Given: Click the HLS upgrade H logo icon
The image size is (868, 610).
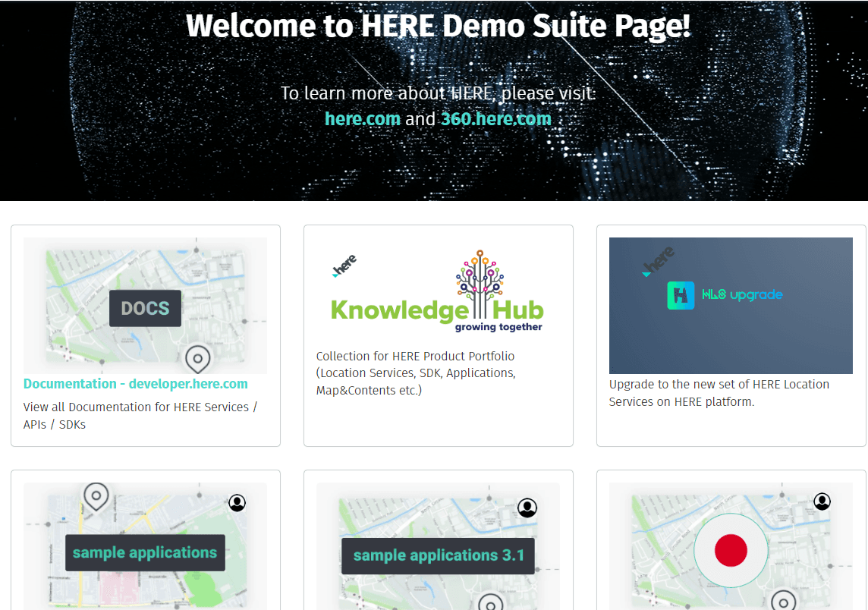Looking at the screenshot, I should click(681, 295).
